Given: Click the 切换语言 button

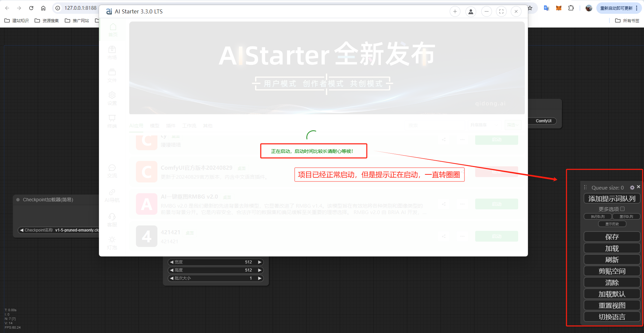Looking at the screenshot, I should point(612,317).
